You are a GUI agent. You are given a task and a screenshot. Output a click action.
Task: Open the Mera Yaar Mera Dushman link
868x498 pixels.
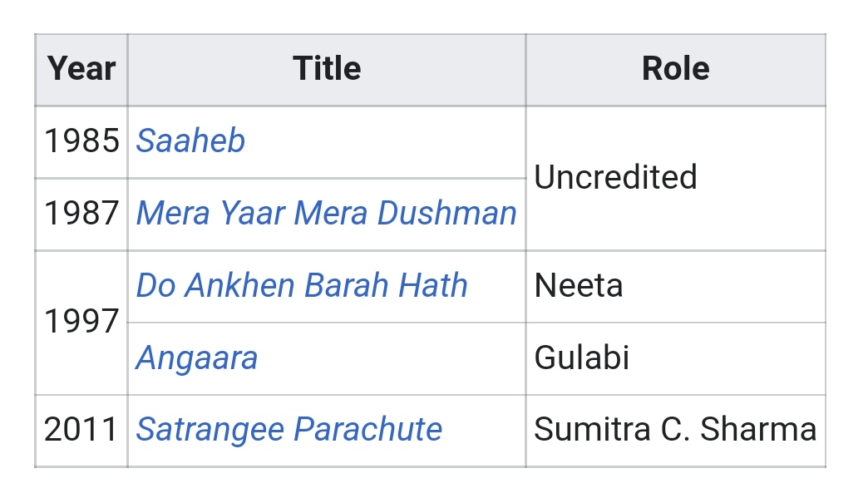click(326, 213)
